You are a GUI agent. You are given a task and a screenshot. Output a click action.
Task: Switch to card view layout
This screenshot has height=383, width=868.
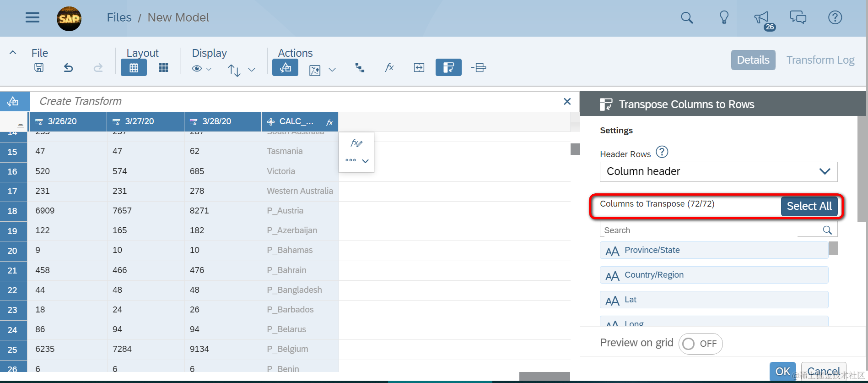pyautogui.click(x=163, y=68)
